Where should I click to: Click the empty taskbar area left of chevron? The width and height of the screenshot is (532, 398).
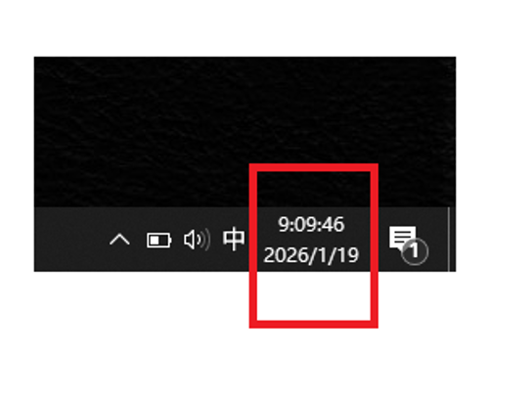point(69,240)
